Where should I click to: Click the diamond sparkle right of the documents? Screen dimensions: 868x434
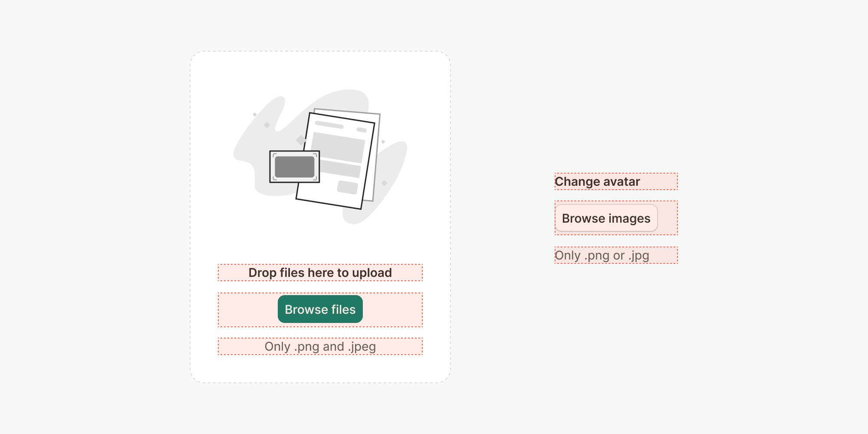[383, 141]
